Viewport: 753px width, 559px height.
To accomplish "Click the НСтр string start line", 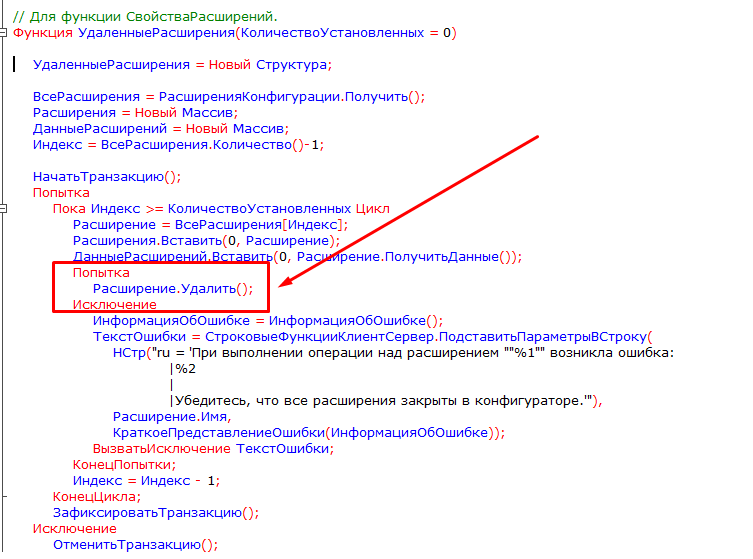I will (393, 353).
